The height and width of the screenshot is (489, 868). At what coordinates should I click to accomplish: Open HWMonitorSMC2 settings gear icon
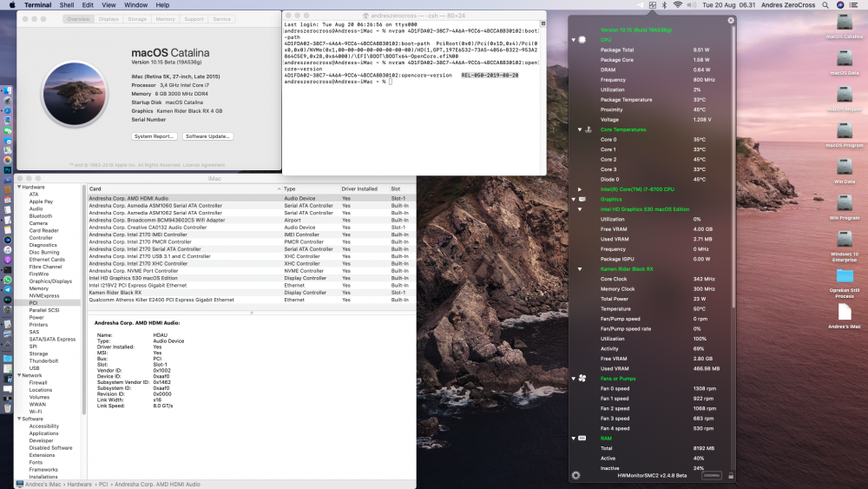[x=575, y=475]
